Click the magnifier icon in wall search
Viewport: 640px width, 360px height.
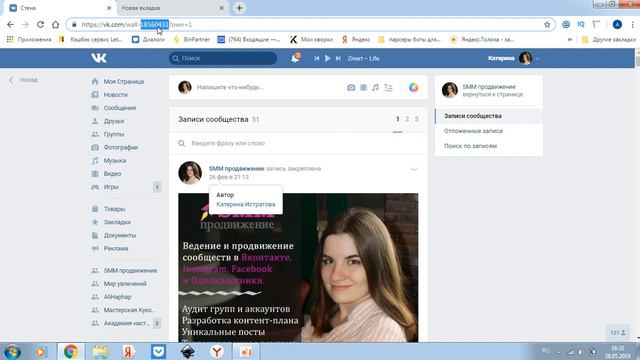point(182,143)
